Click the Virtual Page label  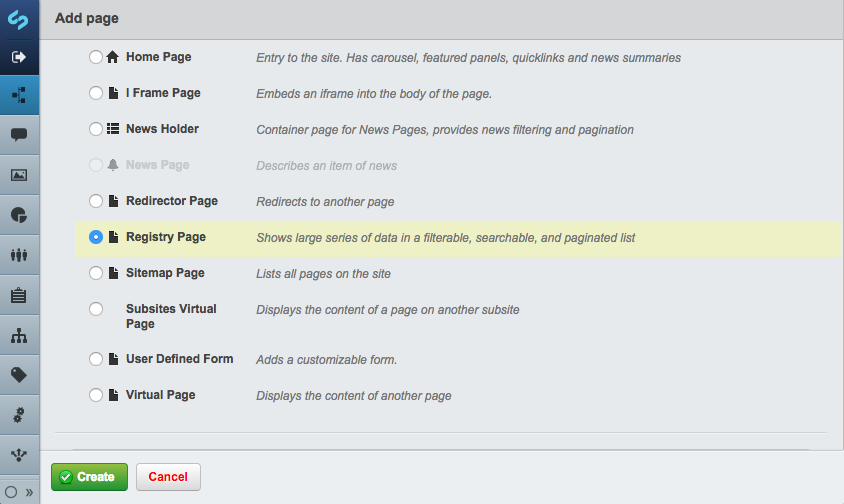click(x=160, y=395)
